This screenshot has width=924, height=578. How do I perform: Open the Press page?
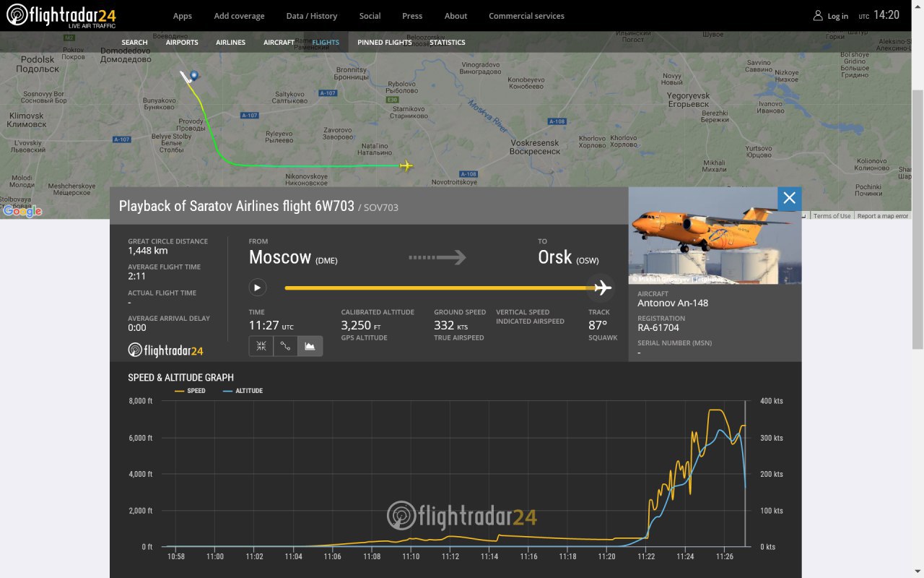(x=412, y=16)
